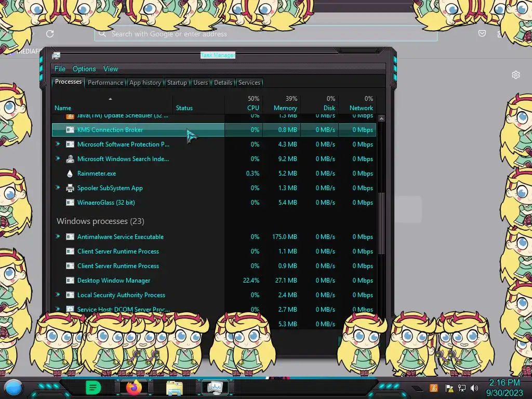This screenshot has height=399, width=532.
Task: Switch to the Services tab
Action: click(x=249, y=83)
